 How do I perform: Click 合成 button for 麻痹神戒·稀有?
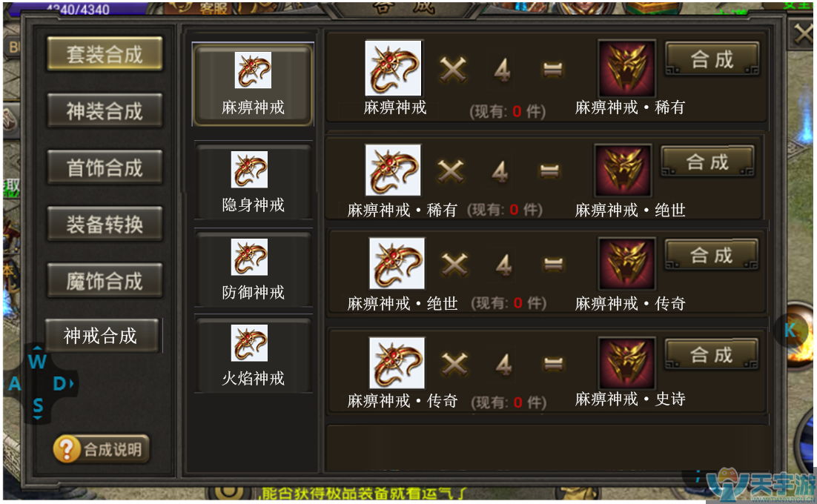click(x=712, y=59)
